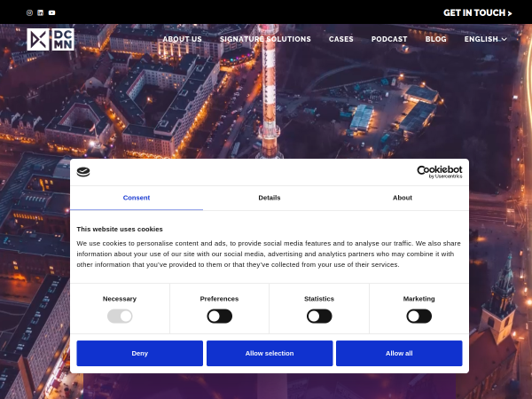The width and height of the screenshot is (532, 399).
Task: Open the Podcast menu item
Action: [389, 39]
